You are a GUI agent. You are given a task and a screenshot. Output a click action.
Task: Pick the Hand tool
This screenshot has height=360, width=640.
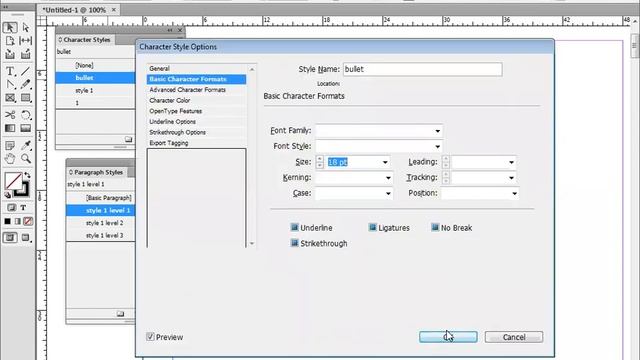click(x=10, y=158)
